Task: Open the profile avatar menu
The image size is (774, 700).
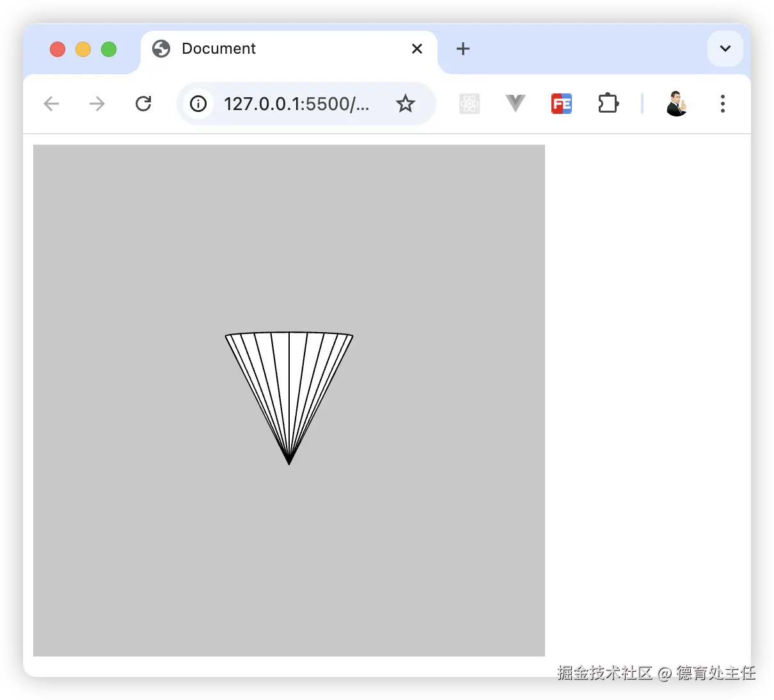Action: pos(676,104)
